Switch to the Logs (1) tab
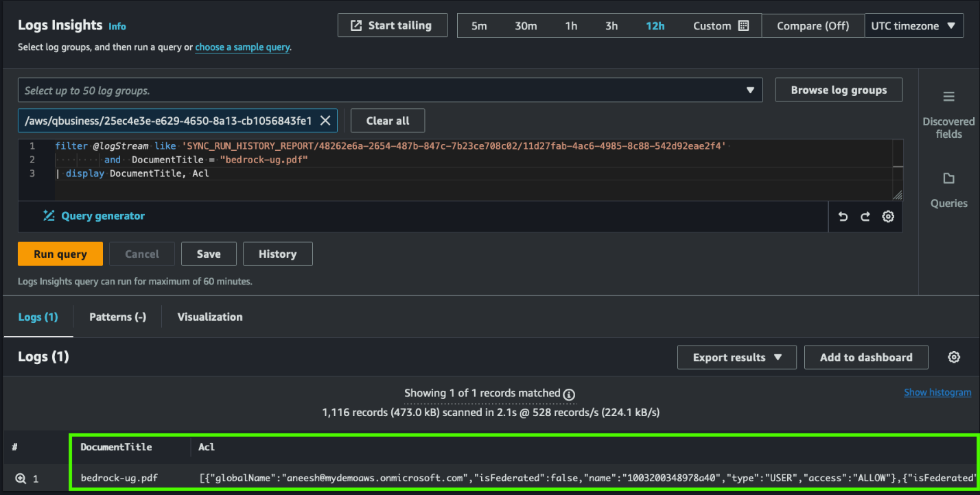This screenshot has width=980, height=495. pos(38,317)
